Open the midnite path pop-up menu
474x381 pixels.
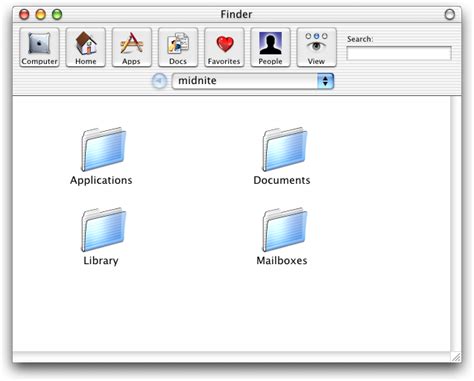point(253,81)
